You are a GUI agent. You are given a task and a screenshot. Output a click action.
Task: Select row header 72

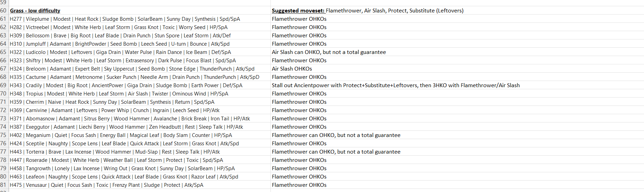point(4,110)
